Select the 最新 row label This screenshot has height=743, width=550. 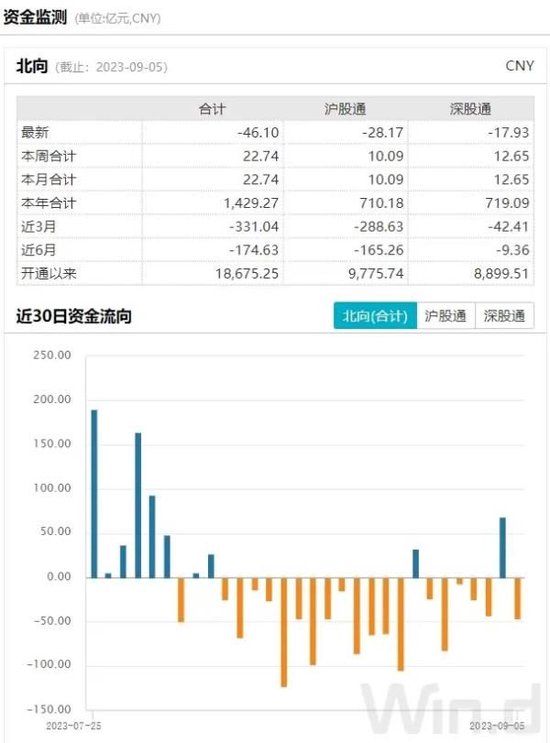[35, 132]
